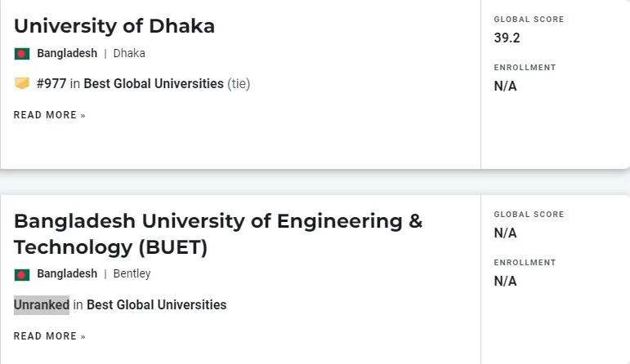Click the Bangladesh flag icon beside Bentley
The image size is (630, 364).
coord(22,275)
